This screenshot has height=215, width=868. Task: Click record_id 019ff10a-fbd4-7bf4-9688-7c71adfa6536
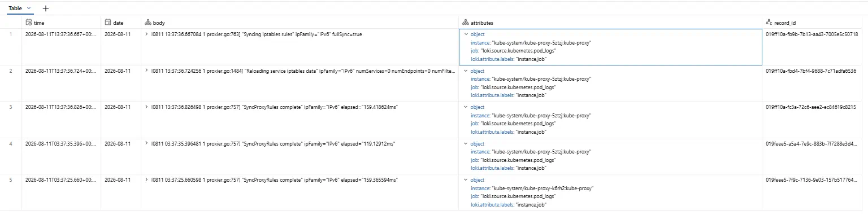pos(811,71)
